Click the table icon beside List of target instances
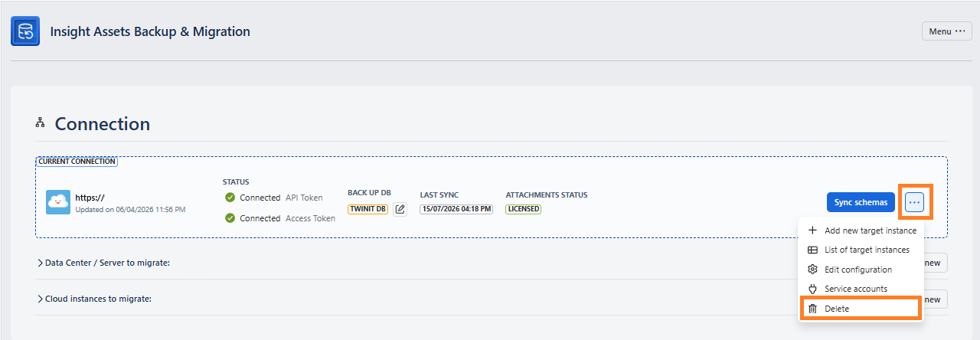The width and height of the screenshot is (980, 340). click(x=813, y=250)
